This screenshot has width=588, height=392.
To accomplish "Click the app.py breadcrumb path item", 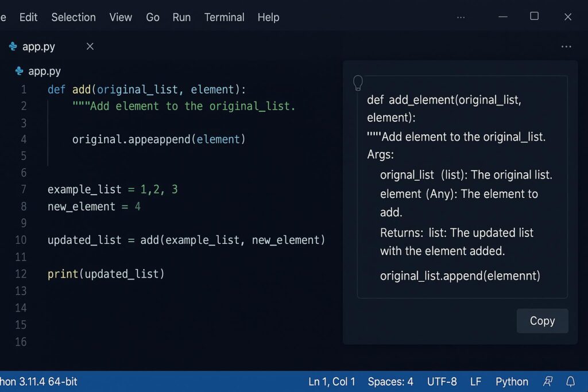I will point(44,71).
